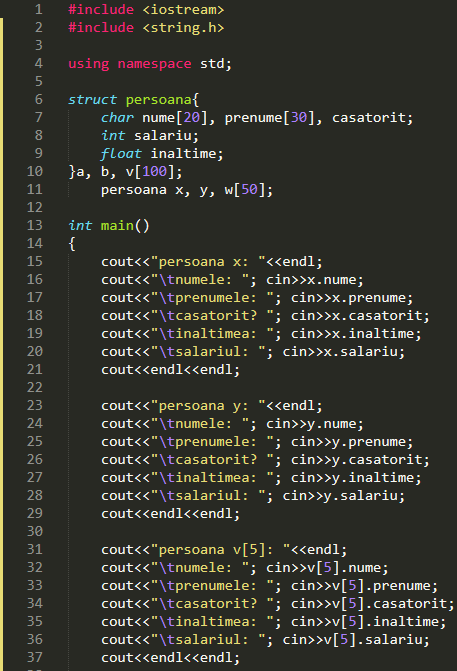Click line number 37 in the gutter
This screenshot has height=671, width=457.
[35, 657]
